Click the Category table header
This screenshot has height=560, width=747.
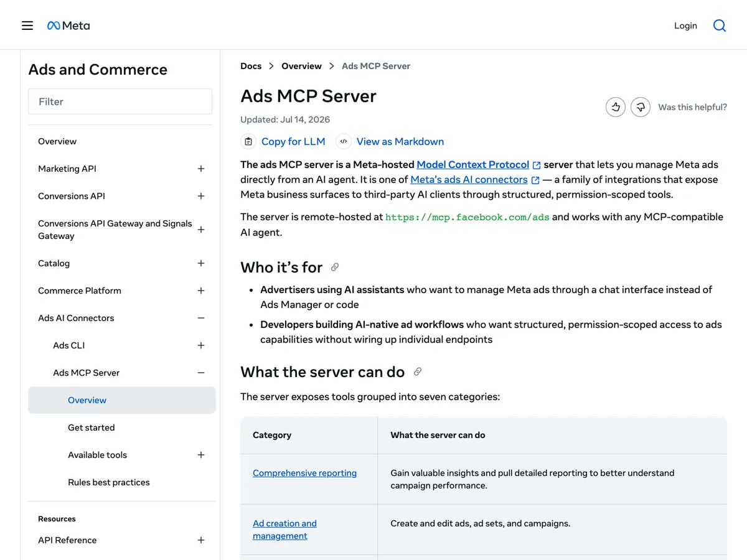click(x=272, y=435)
